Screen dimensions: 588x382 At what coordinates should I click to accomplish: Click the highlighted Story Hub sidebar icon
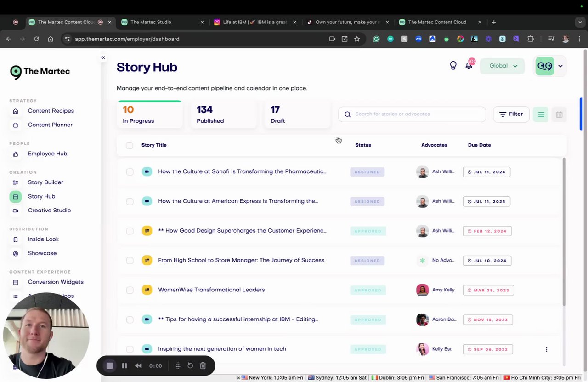pos(16,197)
